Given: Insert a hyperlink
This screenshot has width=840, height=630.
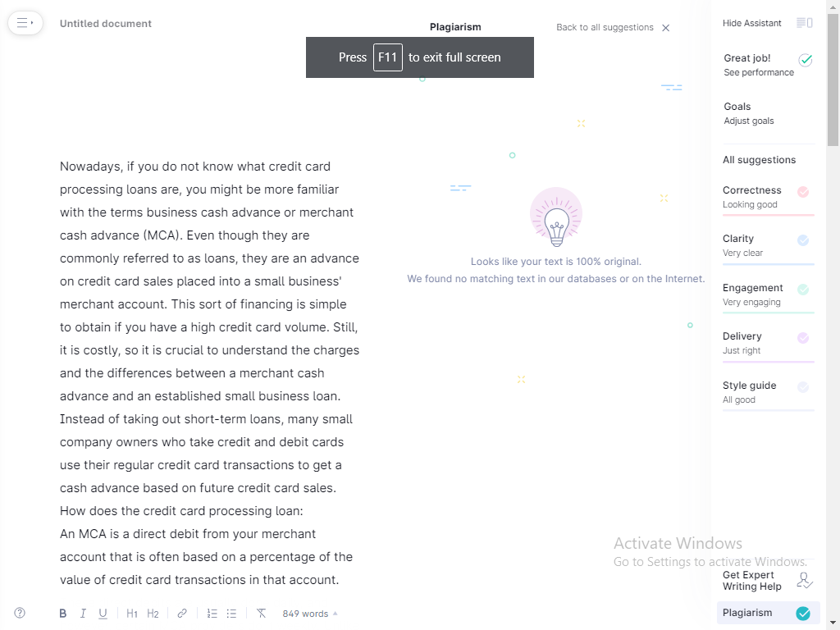Looking at the screenshot, I should tap(182, 614).
